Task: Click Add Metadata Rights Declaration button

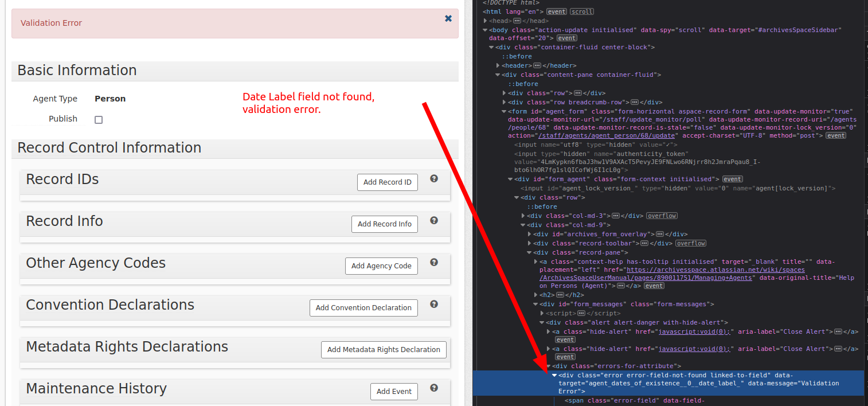Action: (384, 350)
